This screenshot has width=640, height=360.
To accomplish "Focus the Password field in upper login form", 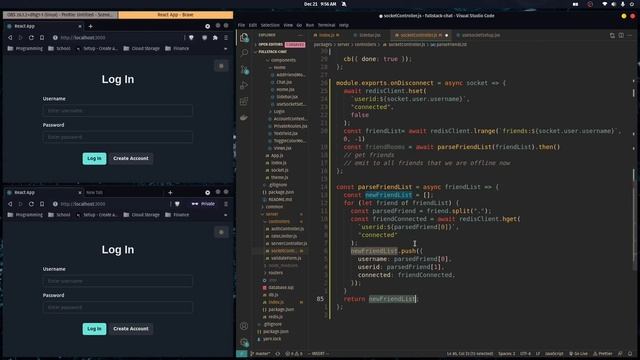I will coord(118,137).
